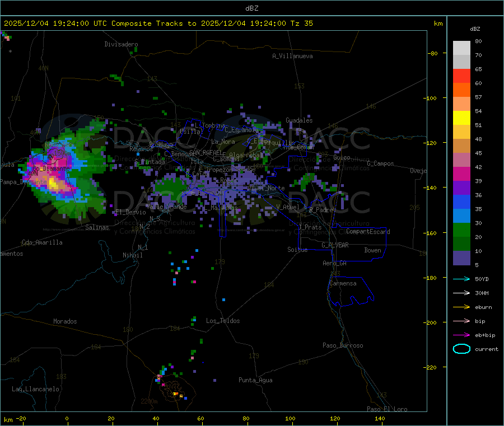Click the 'A_Villanueva' map label

pyautogui.click(x=292, y=56)
